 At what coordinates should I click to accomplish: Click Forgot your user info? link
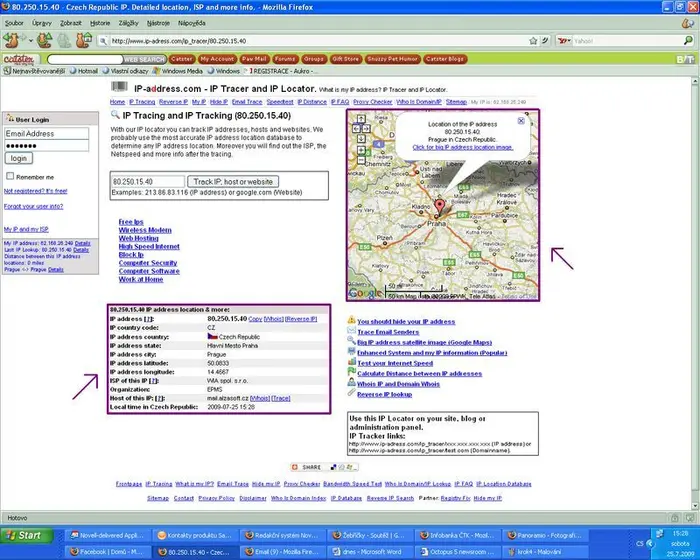[x=33, y=206]
